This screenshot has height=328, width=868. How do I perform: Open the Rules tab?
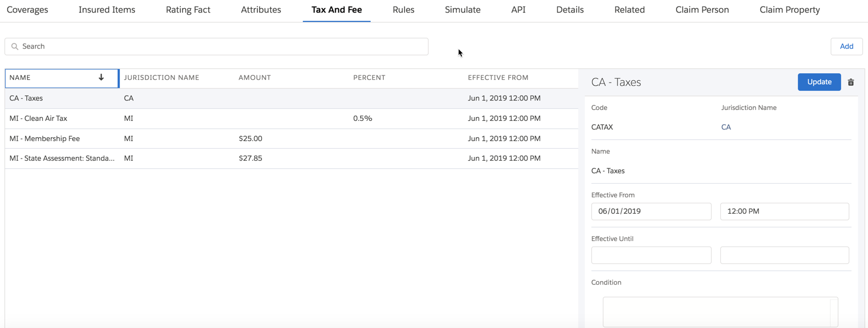(403, 10)
